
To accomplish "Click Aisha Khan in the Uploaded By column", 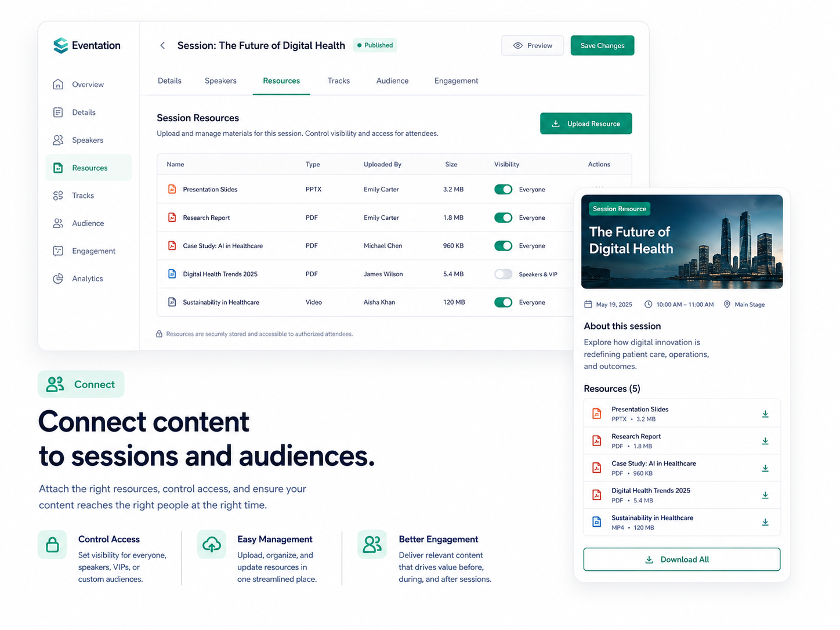I will (x=379, y=302).
